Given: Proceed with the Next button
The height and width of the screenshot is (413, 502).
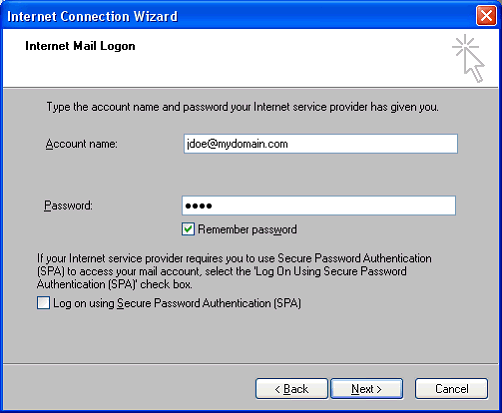Looking at the screenshot, I should coord(366,389).
